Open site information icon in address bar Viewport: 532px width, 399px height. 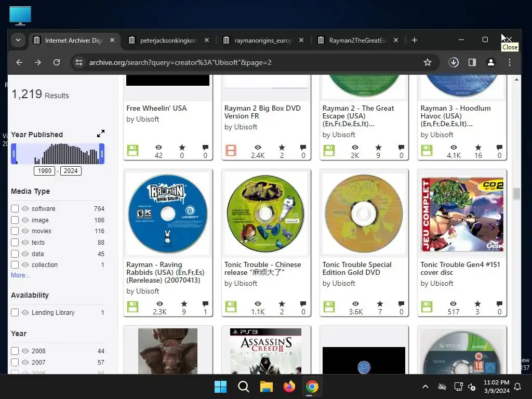pyautogui.click(x=79, y=62)
